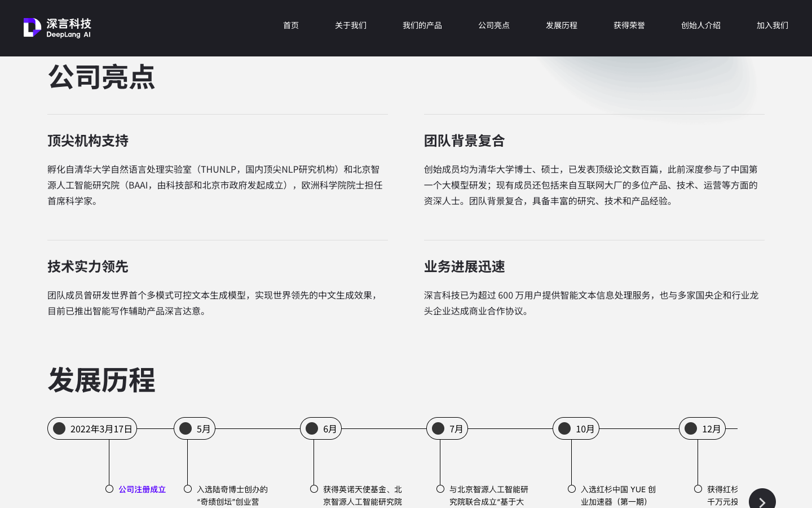
Task: Click the 入选红杉中国 YUE 加速器 milestone bullet
Action: [571, 489]
